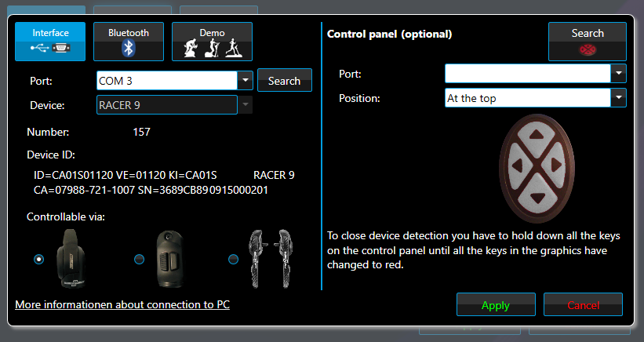Image resolution: width=644 pixels, height=342 pixels.
Task: Click the right arrow key on control panel graphic
Action: (556, 165)
